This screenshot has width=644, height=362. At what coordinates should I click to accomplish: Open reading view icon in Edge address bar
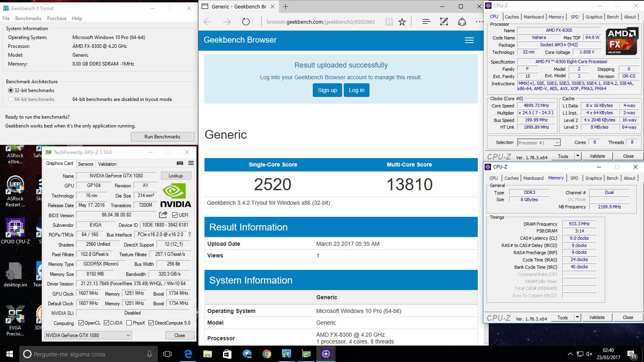(x=389, y=22)
